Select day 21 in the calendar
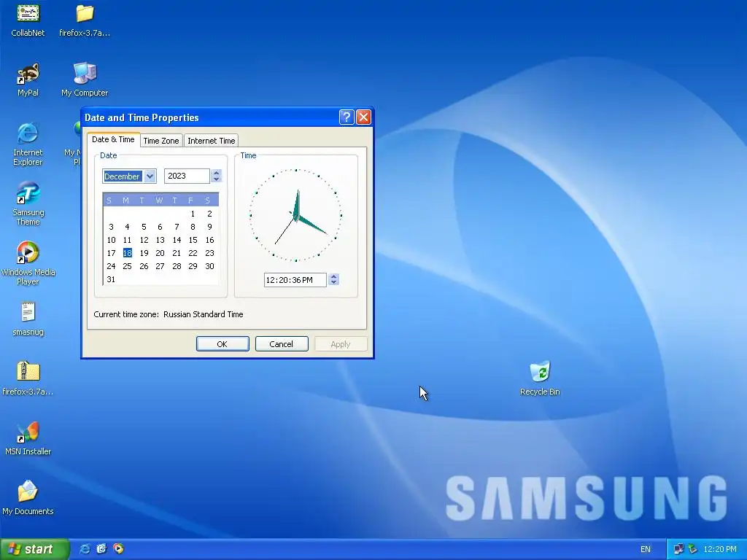 click(177, 253)
